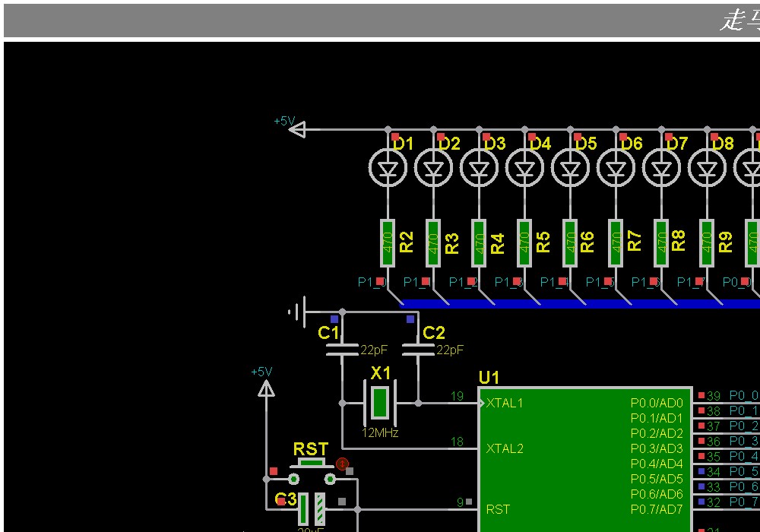Click P0.4/AD4 pin label
Screen dimensions: 760x532
(657, 464)
